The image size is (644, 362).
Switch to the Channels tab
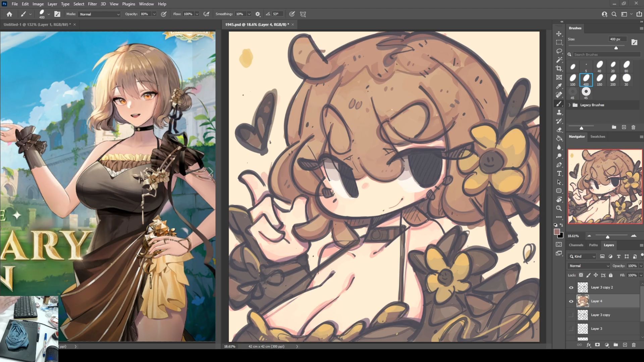point(576,245)
